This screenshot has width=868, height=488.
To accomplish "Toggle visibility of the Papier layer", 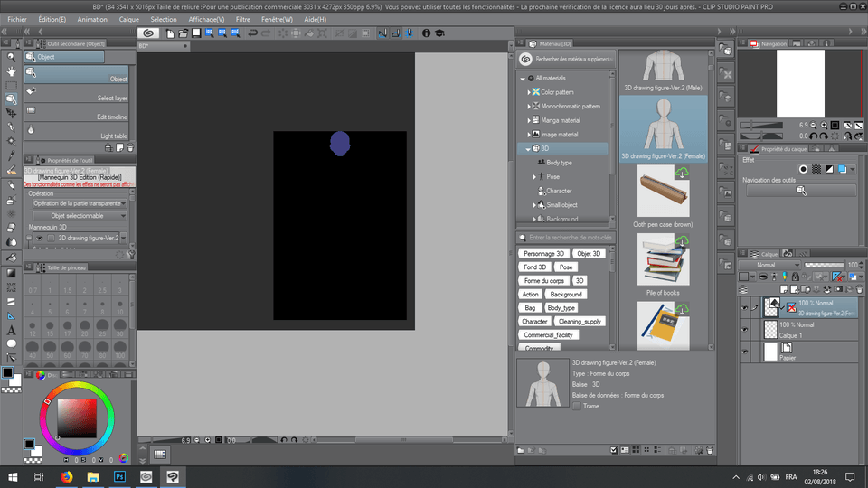I will pos(744,352).
